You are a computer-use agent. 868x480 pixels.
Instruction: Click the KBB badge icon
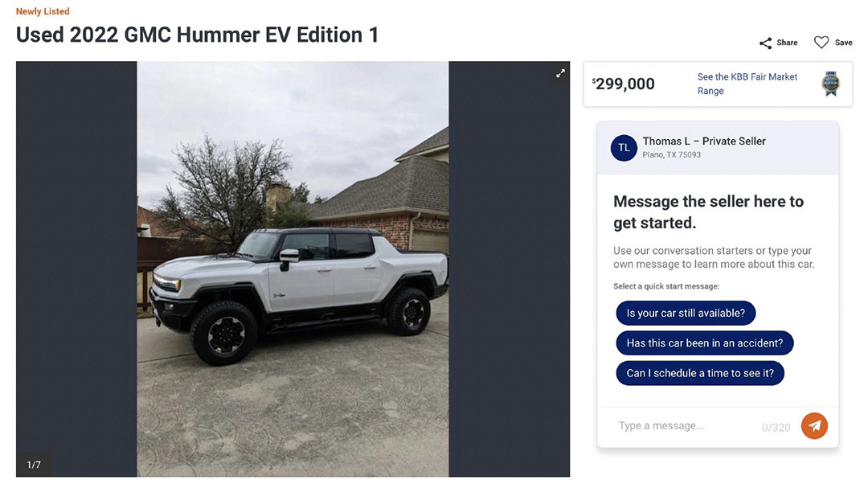(830, 84)
